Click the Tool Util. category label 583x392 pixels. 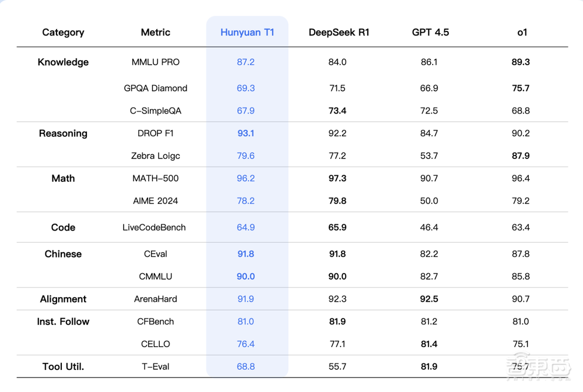[63, 367]
